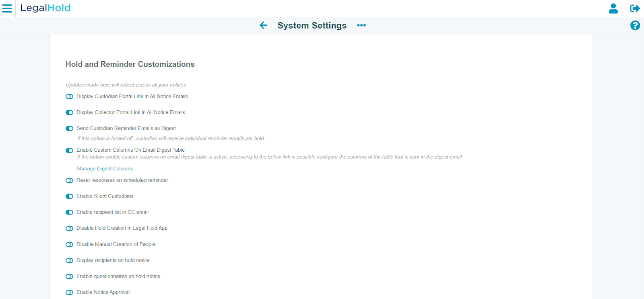Toggle Display recipients on hold notice

70,261
